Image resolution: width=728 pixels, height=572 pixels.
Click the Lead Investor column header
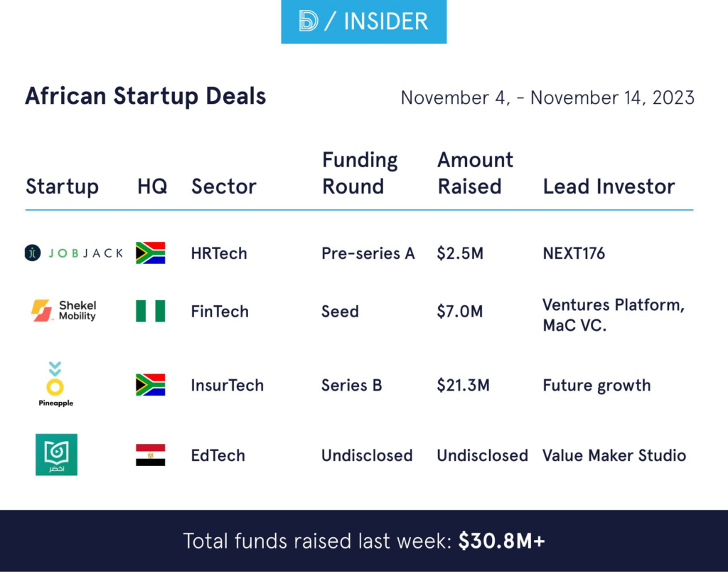[x=609, y=186]
